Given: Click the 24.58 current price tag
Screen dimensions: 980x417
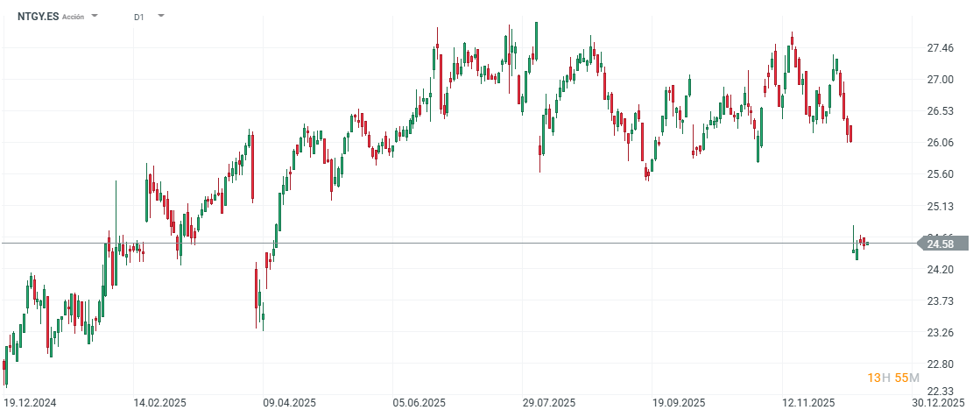Looking at the screenshot, I should click(940, 244).
